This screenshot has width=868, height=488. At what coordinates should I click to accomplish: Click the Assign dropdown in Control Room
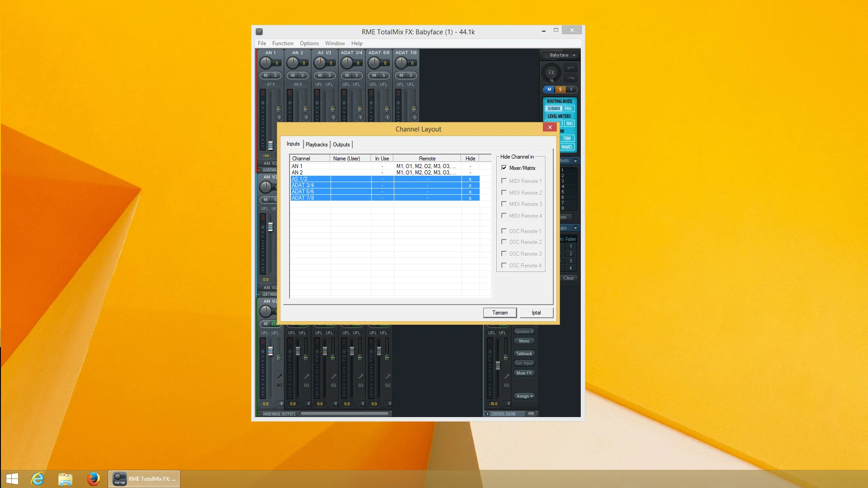point(523,395)
